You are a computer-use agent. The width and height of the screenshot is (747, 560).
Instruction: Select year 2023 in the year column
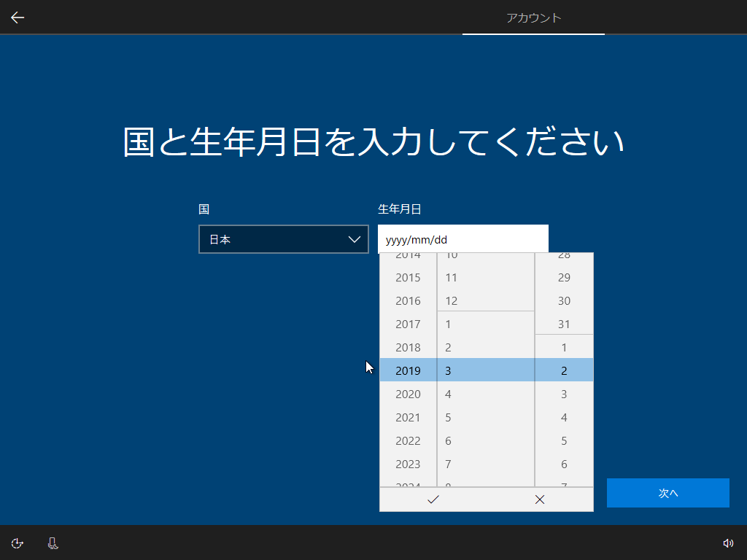coord(408,464)
